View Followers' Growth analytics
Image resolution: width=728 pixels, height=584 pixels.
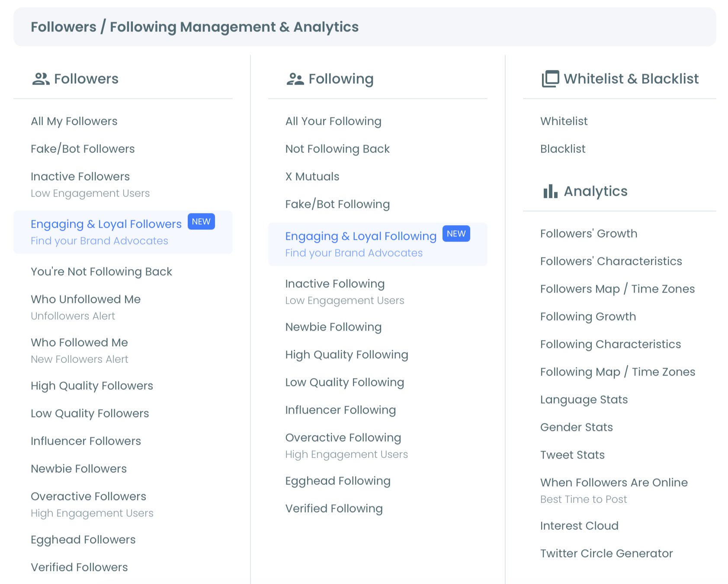tap(589, 233)
